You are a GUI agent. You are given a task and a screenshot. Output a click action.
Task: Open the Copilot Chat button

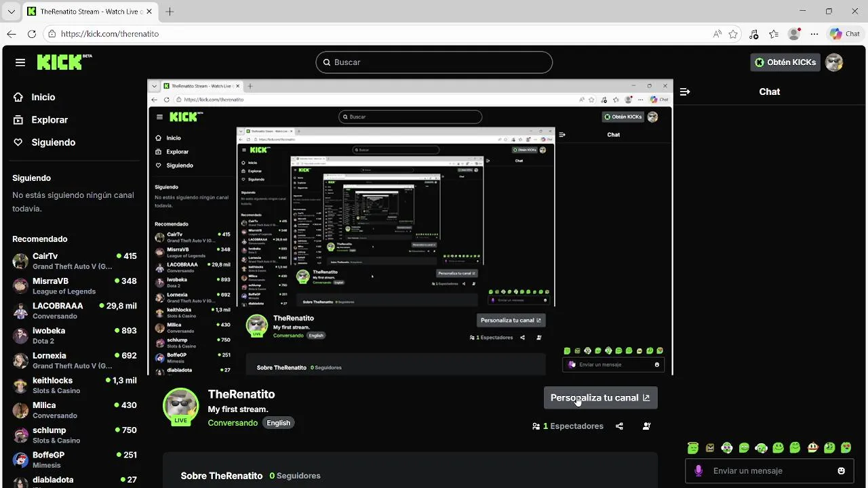coord(845,34)
